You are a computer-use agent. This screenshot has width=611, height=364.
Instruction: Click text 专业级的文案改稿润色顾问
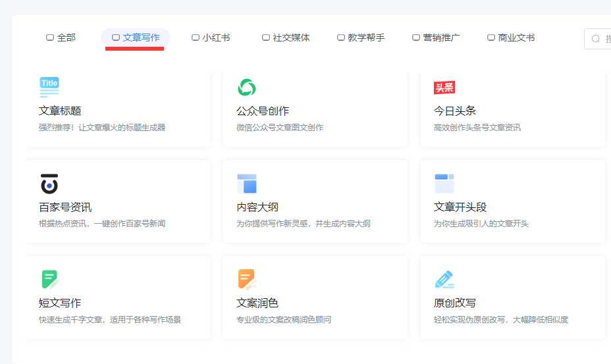pyautogui.click(x=284, y=320)
